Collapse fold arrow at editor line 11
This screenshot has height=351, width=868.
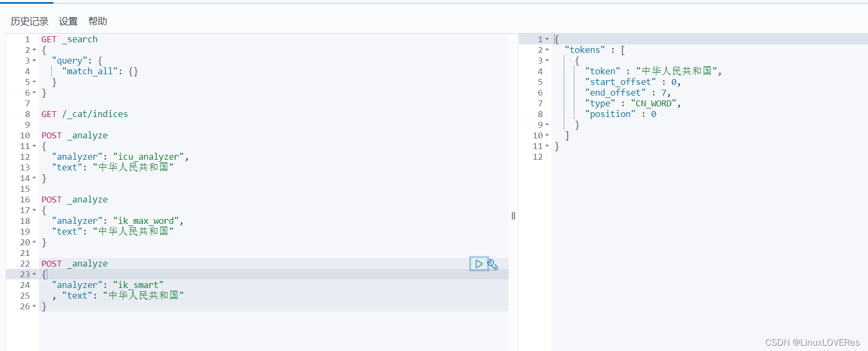point(34,146)
